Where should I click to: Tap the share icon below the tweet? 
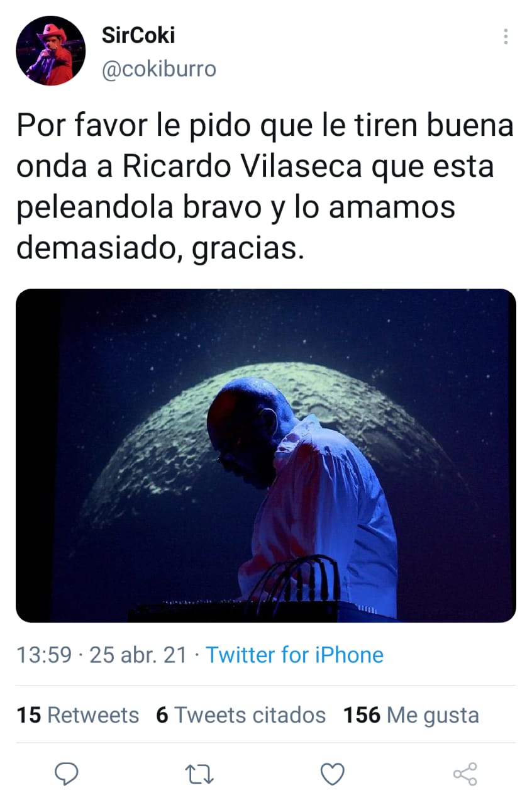(x=465, y=774)
